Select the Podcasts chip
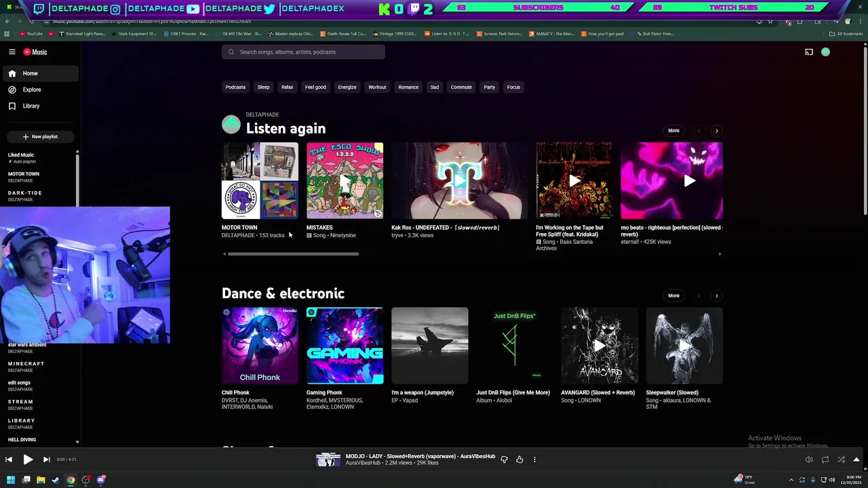The width and height of the screenshot is (868, 488). [235, 87]
